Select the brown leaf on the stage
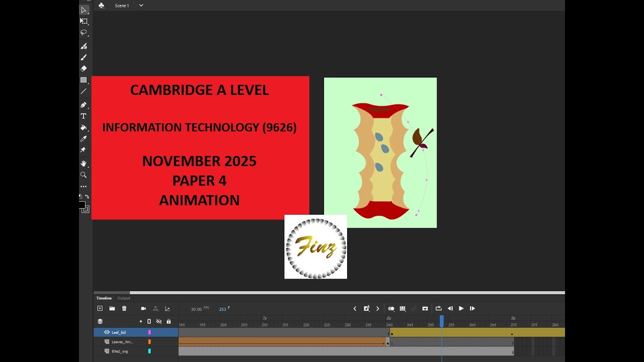Image resolution: width=644 pixels, height=362 pixels. coord(417,137)
